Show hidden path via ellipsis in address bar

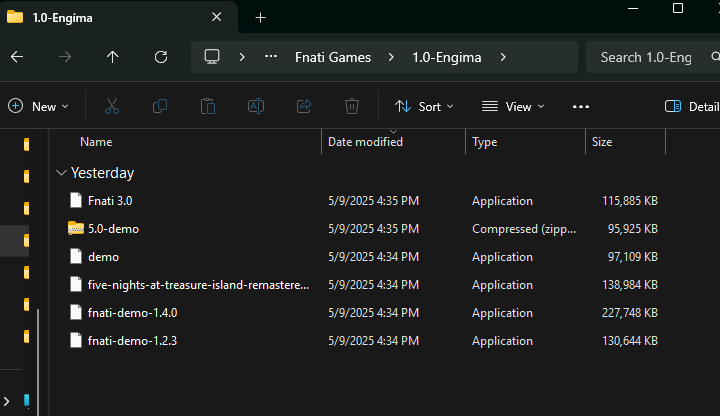[x=271, y=56]
